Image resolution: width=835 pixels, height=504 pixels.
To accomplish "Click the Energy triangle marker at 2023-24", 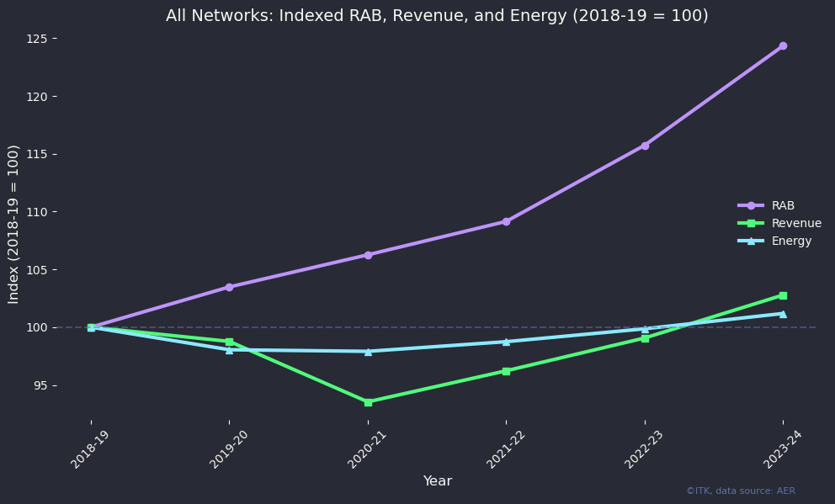I will point(783,314).
